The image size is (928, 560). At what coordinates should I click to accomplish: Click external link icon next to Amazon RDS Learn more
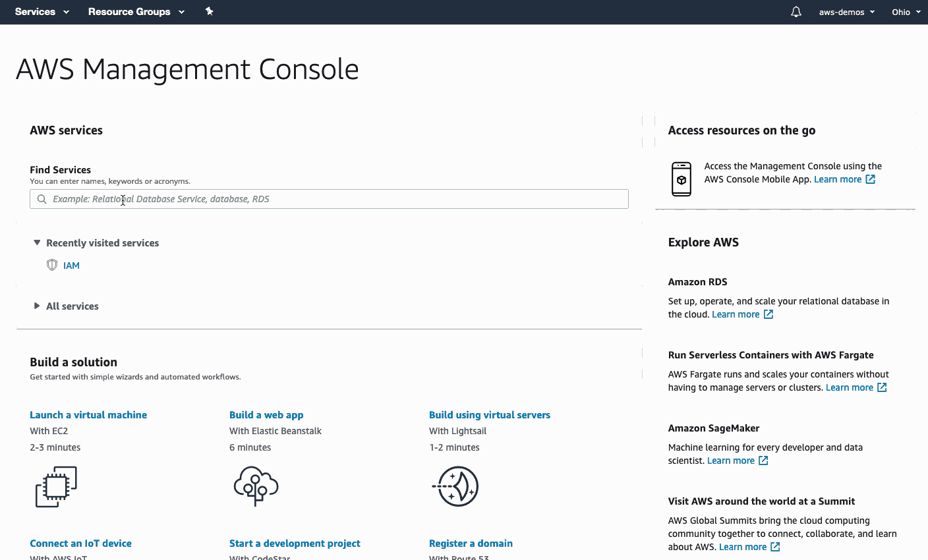pyautogui.click(x=768, y=314)
